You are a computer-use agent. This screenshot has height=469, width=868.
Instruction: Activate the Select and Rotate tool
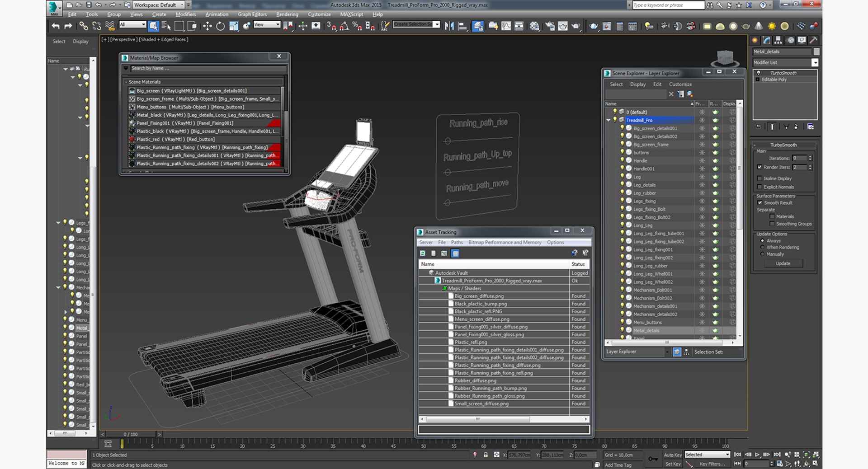[x=220, y=26]
